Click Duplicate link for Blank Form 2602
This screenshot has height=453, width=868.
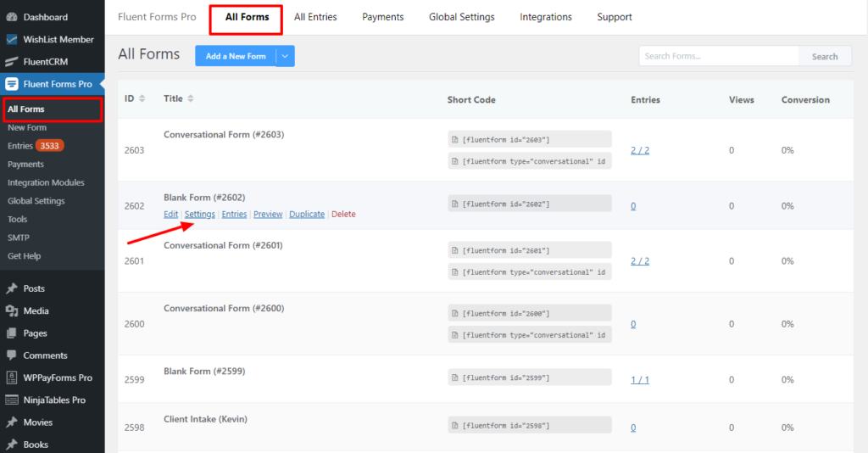307,215
